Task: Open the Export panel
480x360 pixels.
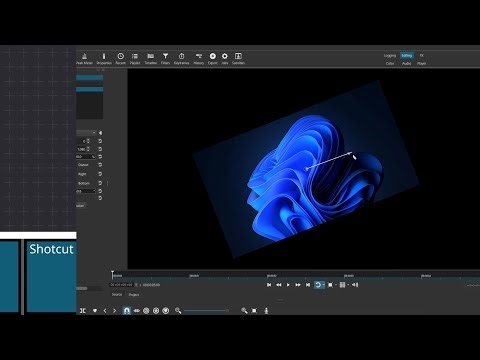Action: point(213,59)
